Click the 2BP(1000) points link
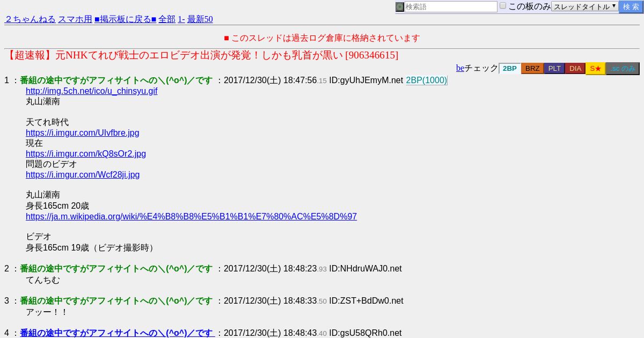Viewport: 644px width, 338px height. coord(427,80)
